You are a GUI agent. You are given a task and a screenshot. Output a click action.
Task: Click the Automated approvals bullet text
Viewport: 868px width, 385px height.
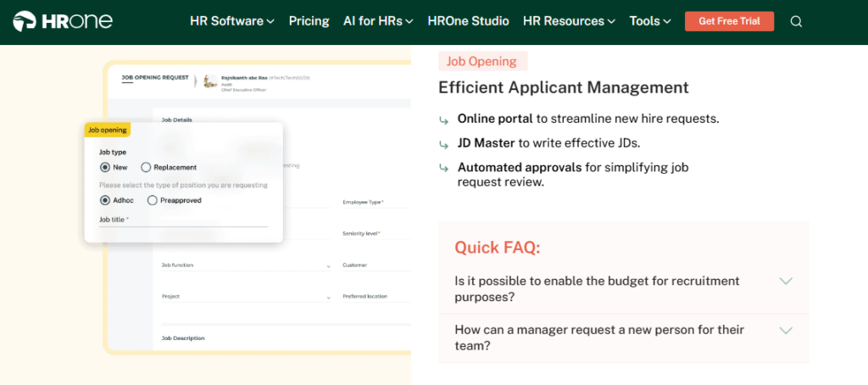click(x=573, y=175)
